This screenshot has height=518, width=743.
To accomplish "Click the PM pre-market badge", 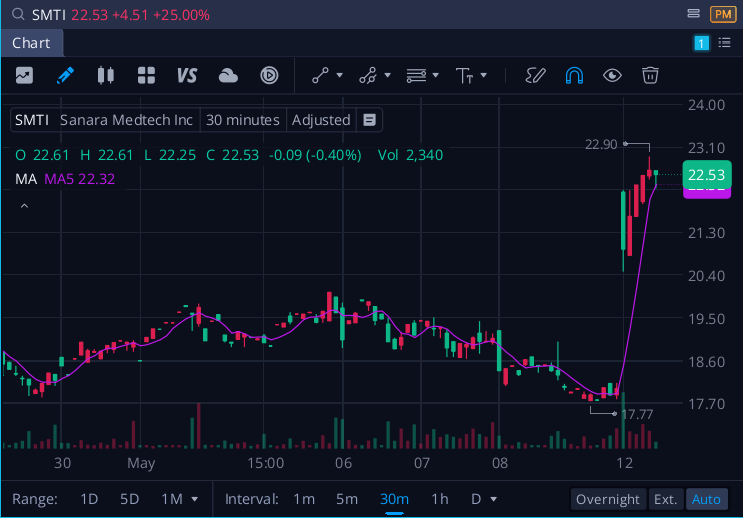I will (723, 14).
